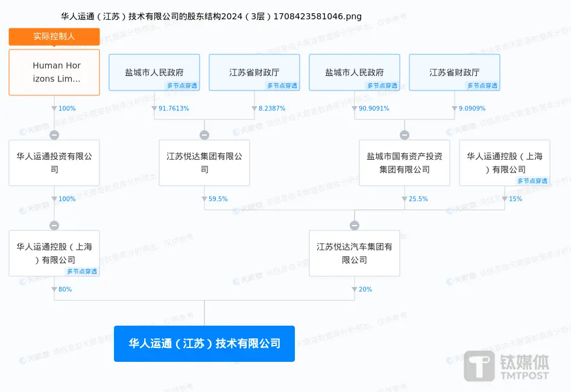Select 江苏省财政厅 node holding 9.0909%

click(x=455, y=72)
